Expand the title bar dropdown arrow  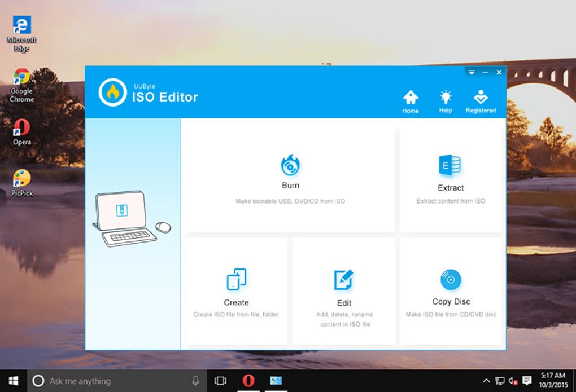pyautogui.click(x=472, y=72)
